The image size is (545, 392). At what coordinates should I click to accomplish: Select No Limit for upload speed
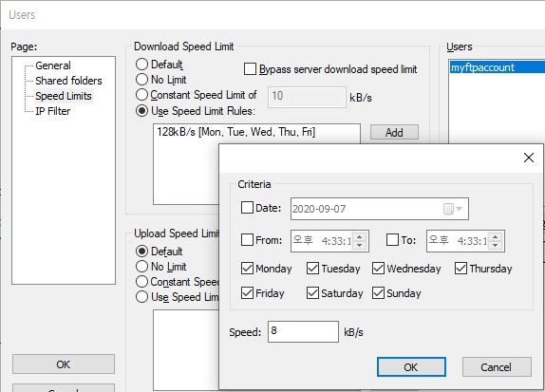pyautogui.click(x=141, y=267)
